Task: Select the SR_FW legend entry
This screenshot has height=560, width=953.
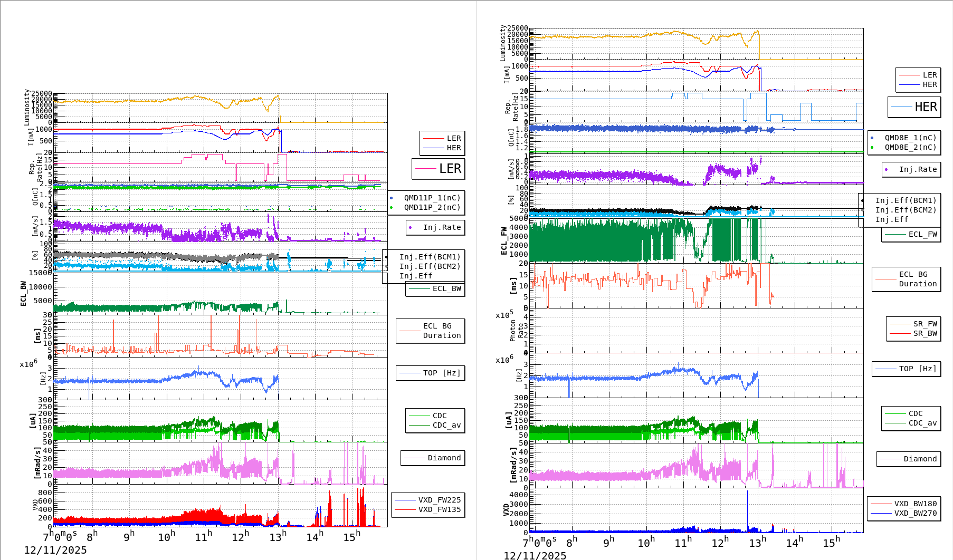Action: (x=925, y=324)
